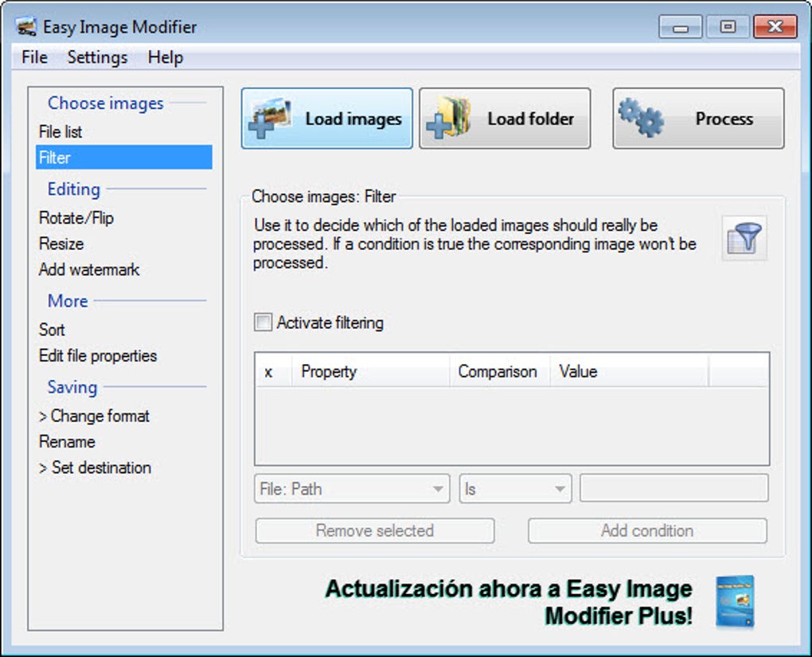Select Rename in the sidebar

pyautogui.click(x=123, y=441)
